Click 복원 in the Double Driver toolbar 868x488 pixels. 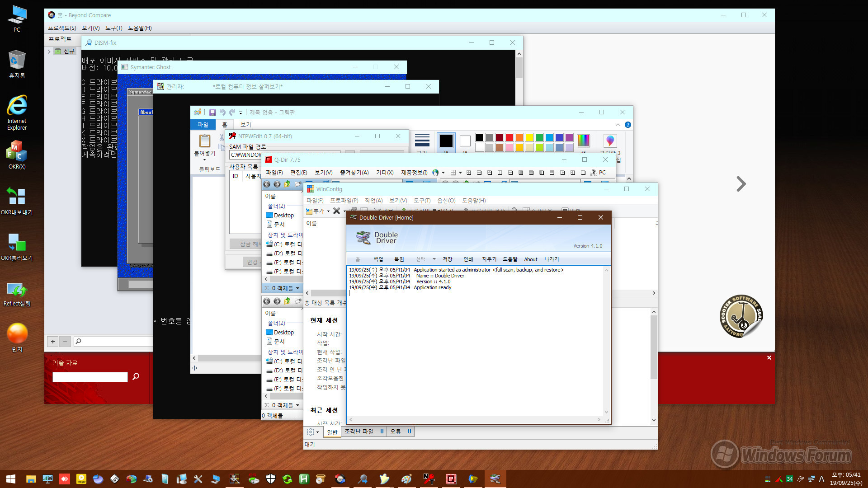[x=399, y=259]
